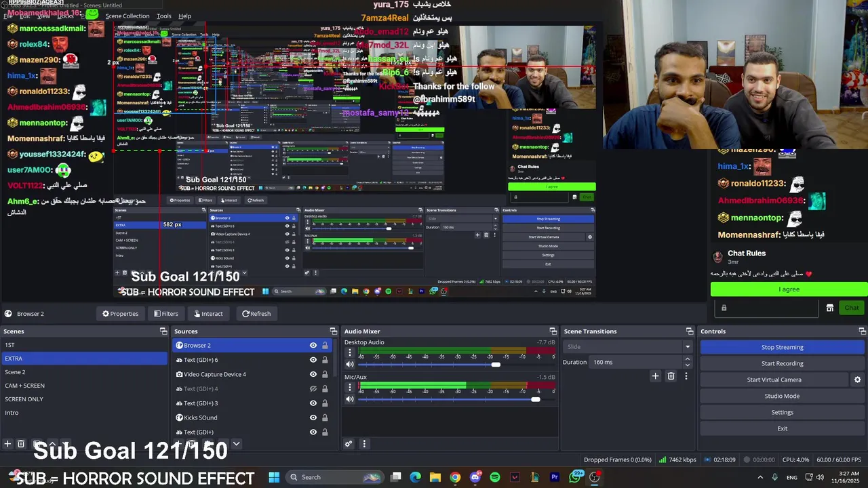Open WhatsApp from taskbar
The height and width of the screenshot is (488, 868).
click(575, 477)
